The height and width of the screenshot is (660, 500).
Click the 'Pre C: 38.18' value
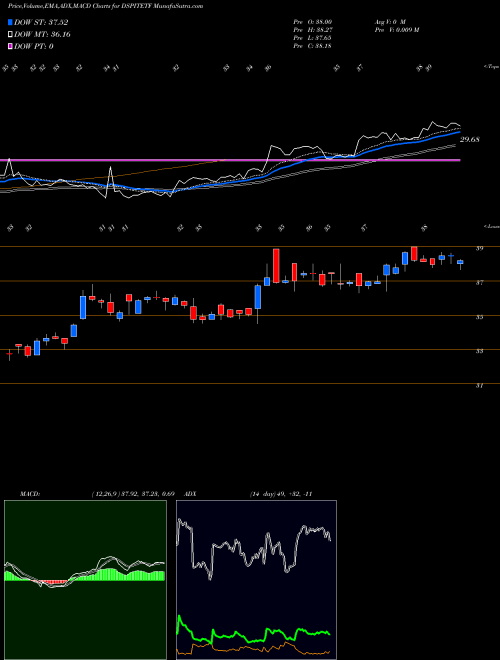pyautogui.click(x=312, y=46)
